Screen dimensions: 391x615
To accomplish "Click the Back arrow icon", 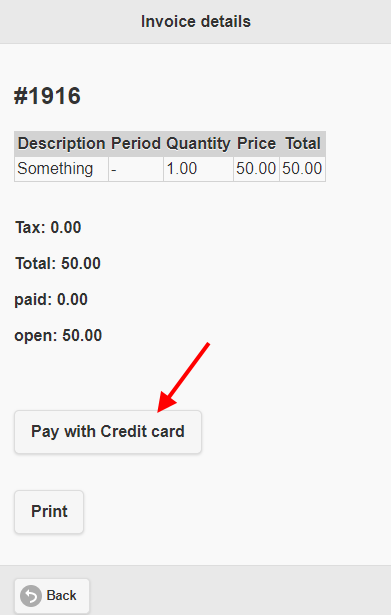I will click(x=31, y=596).
